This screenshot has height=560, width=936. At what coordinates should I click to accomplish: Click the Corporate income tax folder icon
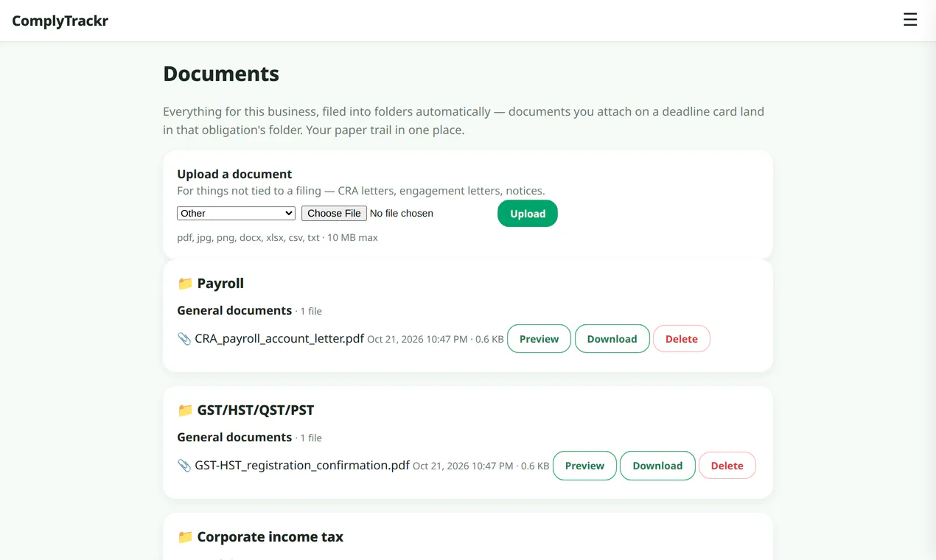click(185, 537)
